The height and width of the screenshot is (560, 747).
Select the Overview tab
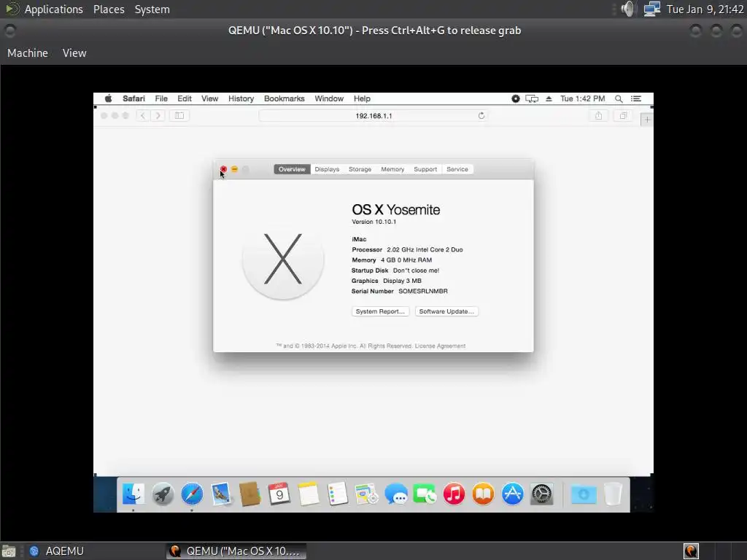coord(292,169)
